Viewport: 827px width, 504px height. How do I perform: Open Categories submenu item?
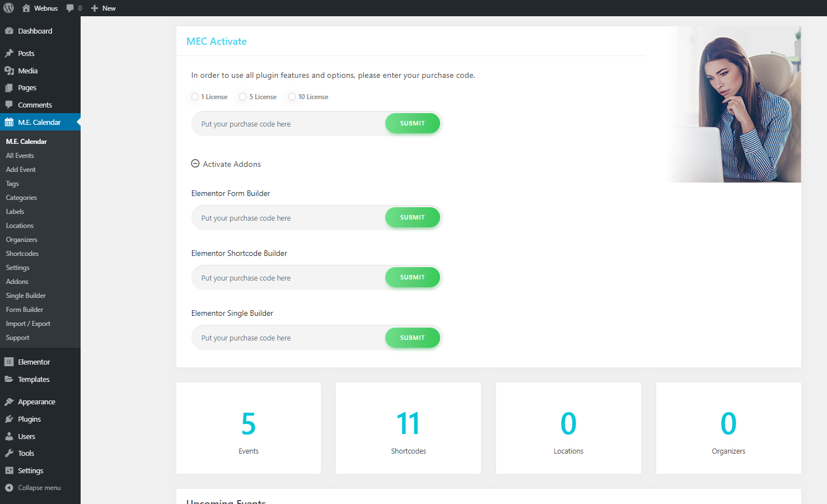pyautogui.click(x=21, y=198)
